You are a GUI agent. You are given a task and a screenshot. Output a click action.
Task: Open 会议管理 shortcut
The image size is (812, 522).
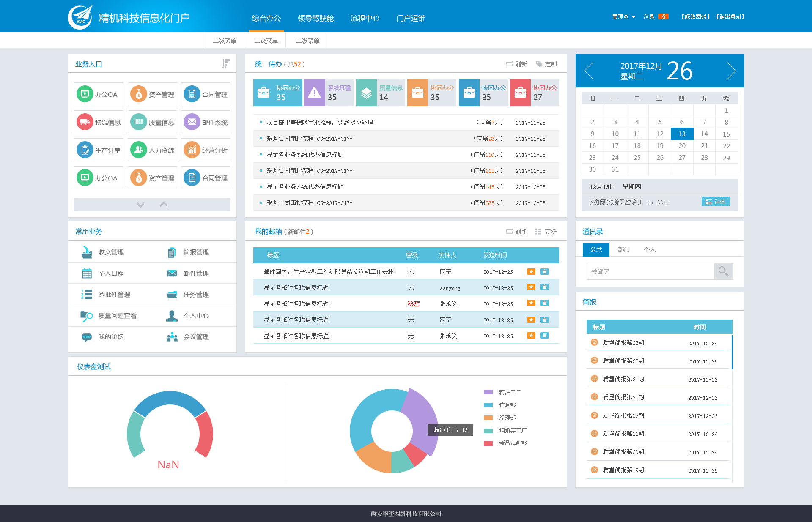pyautogui.click(x=188, y=337)
